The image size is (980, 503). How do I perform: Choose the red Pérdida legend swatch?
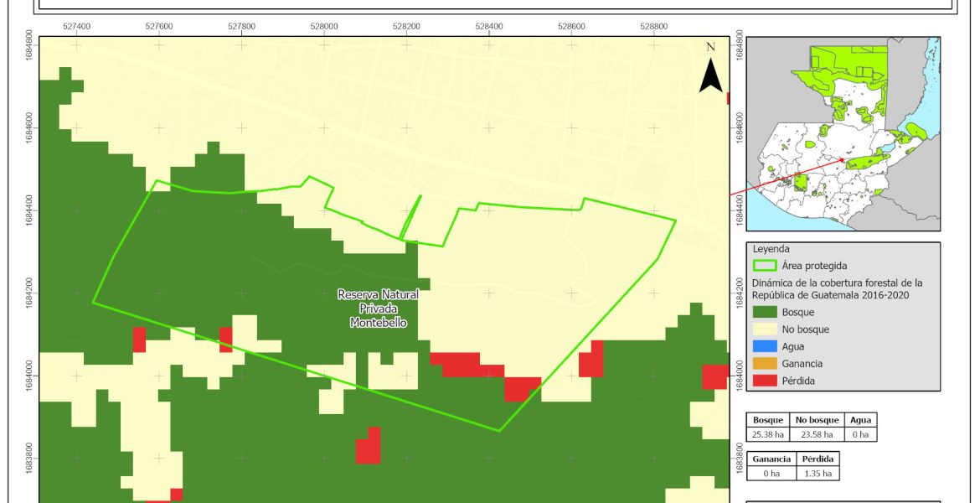click(x=765, y=380)
